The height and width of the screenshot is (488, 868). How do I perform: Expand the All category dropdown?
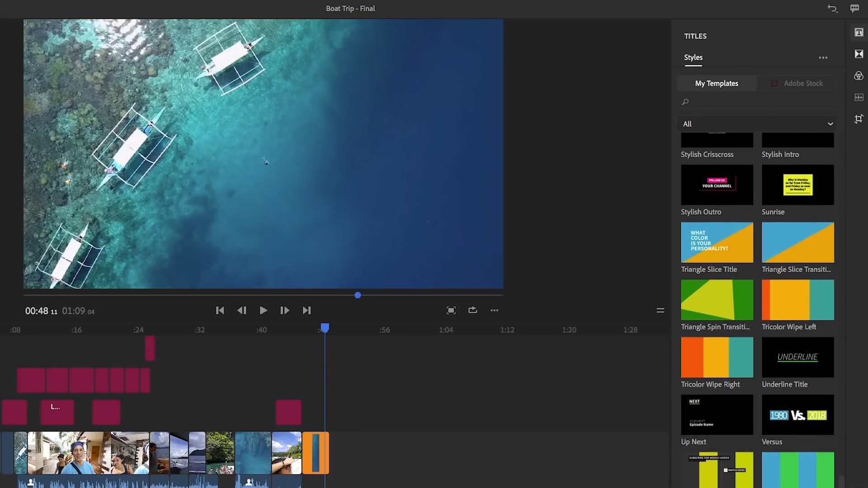tap(757, 124)
